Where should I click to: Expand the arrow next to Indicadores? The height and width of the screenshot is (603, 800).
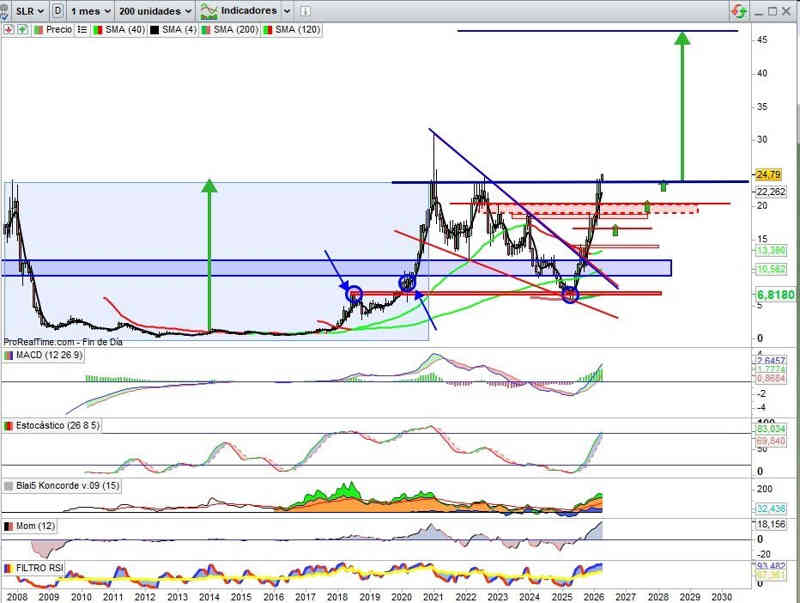(287, 10)
